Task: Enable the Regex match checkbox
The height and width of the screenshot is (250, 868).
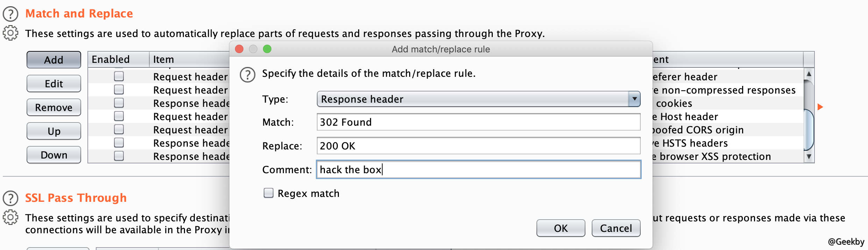Action: click(x=269, y=193)
